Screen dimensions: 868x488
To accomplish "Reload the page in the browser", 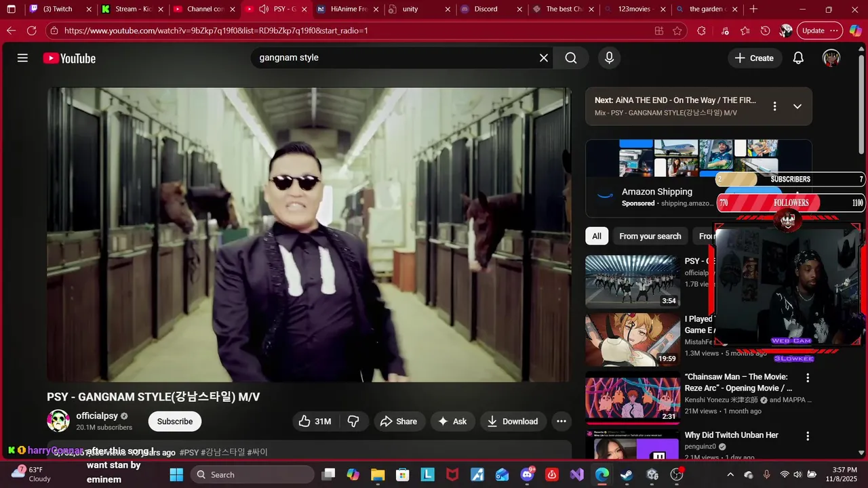I will point(31,30).
